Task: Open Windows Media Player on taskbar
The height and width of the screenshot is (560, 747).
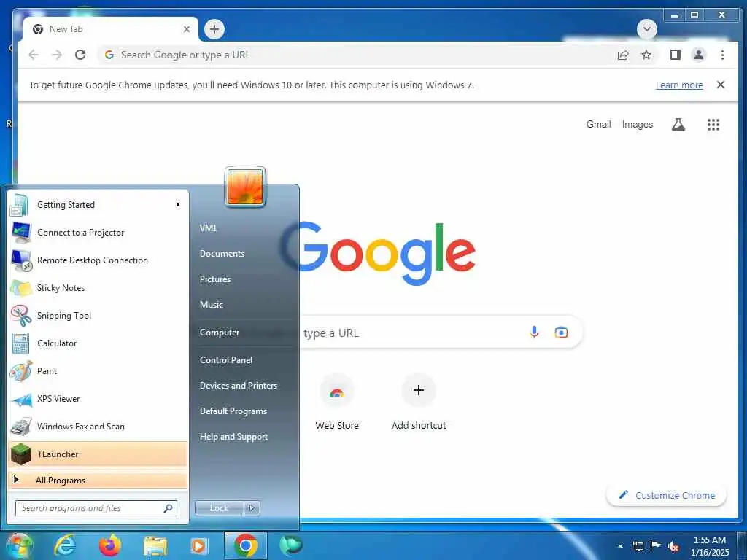Action: coord(198,545)
